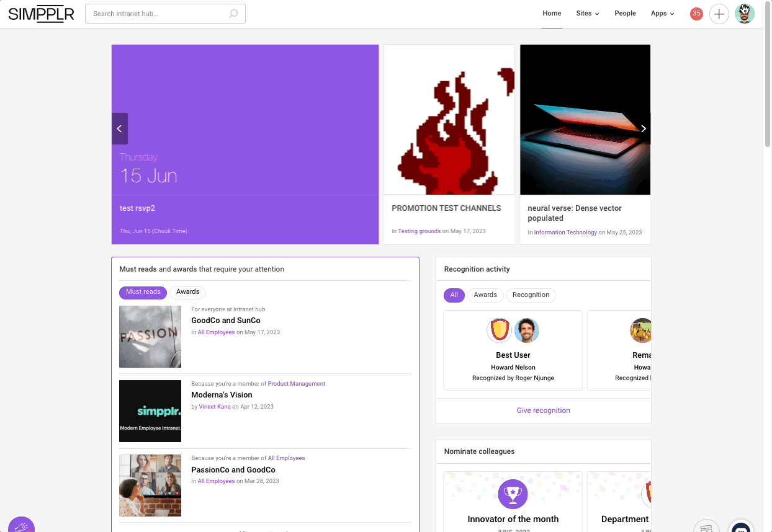Click All Employees link under GoodCo and SunCo
This screenshot has width=772, height=532.
[216, 332]
